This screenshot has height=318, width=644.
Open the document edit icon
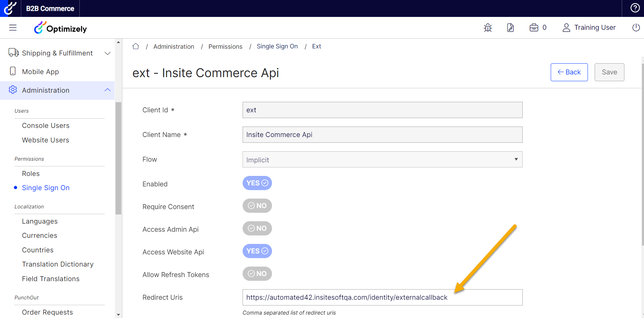(510, 28)
